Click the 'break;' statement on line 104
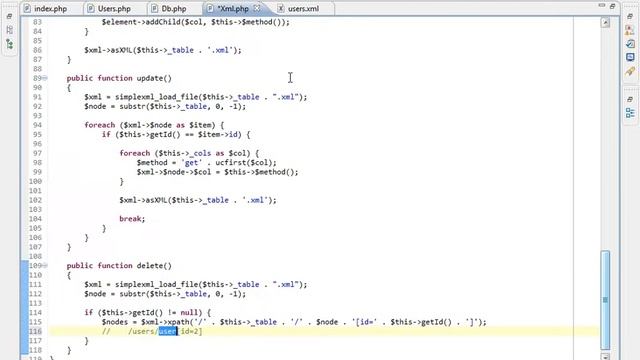This screenshot has width=640, height=360. (132, 219)
